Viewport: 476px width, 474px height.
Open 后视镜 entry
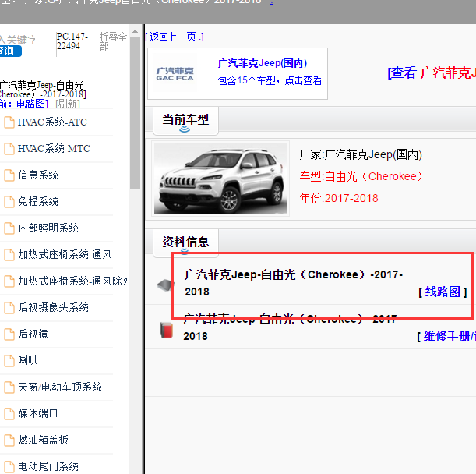coord(33,334)
